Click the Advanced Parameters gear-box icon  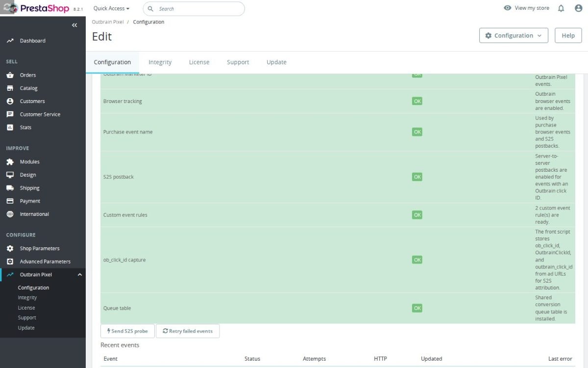(x=10, y=262)
